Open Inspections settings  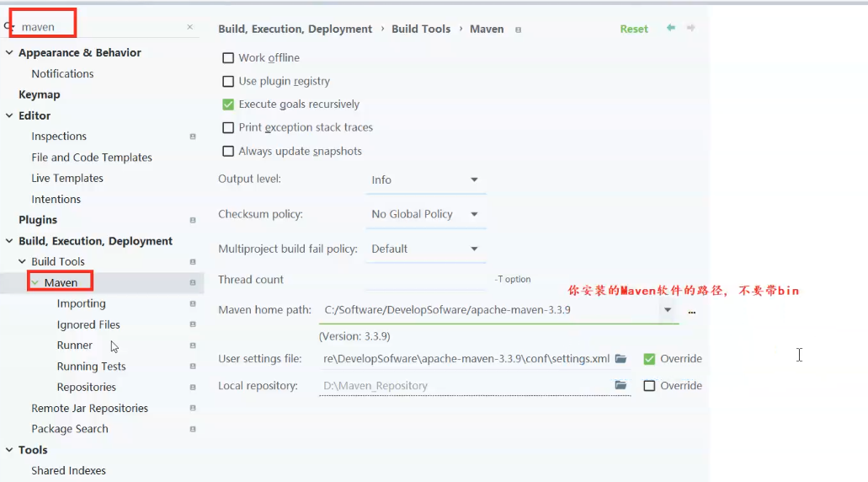click(x=59, y=137)
